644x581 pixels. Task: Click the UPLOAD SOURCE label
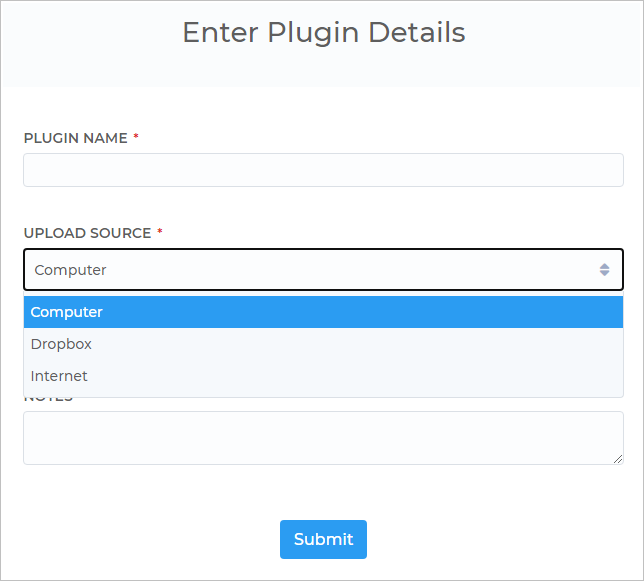87,233
